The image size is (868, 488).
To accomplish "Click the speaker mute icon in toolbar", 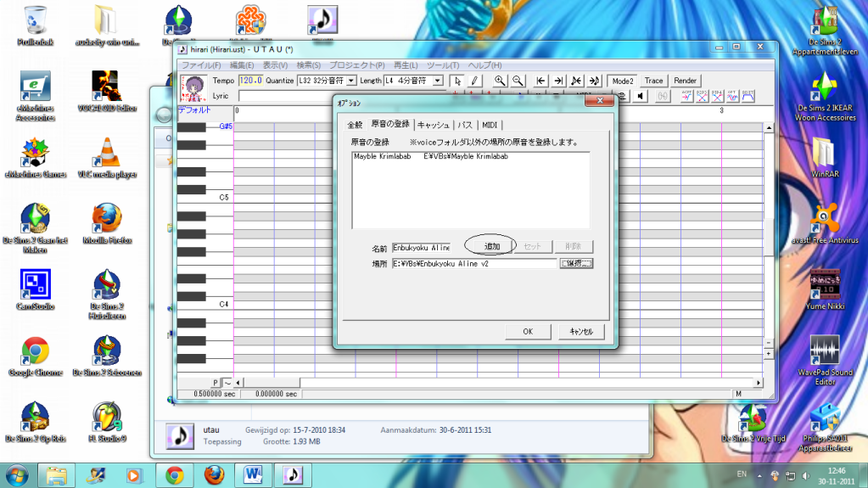I will coord(640,96).
